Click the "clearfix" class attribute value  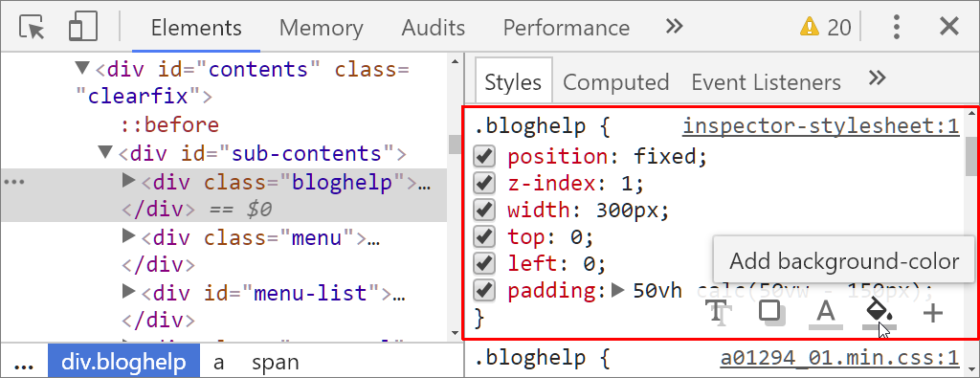click(138, 97)
